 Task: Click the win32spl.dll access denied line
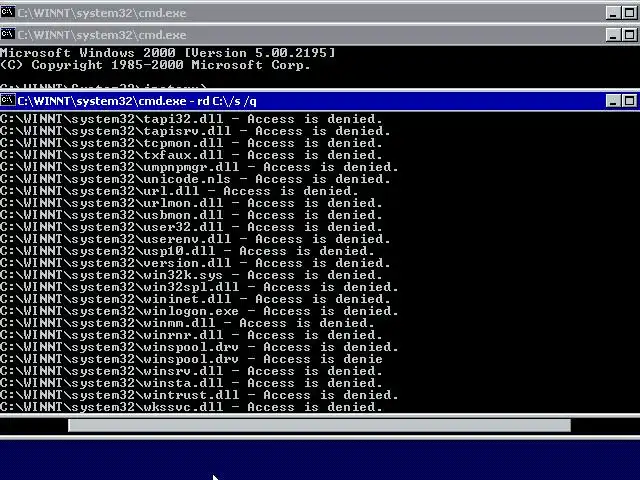[x=199, y=287]
